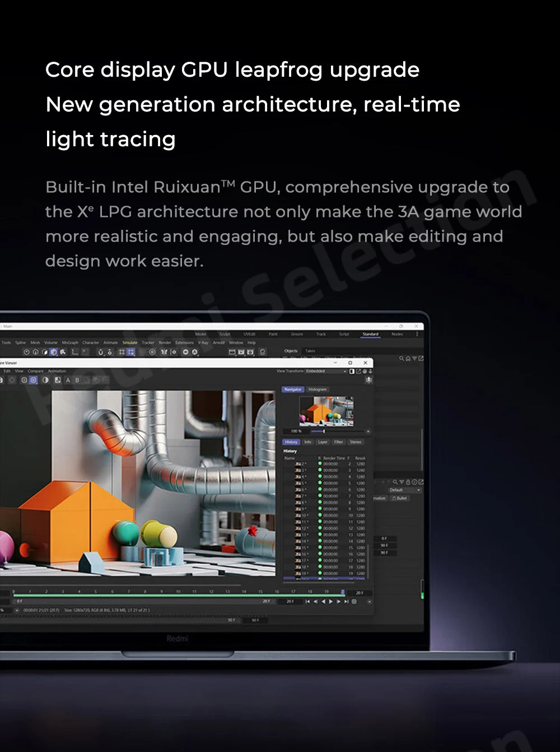Click the attribute panel filter icon
The height and width of the screenshot is (752, 560).
[x=402, y=482]
